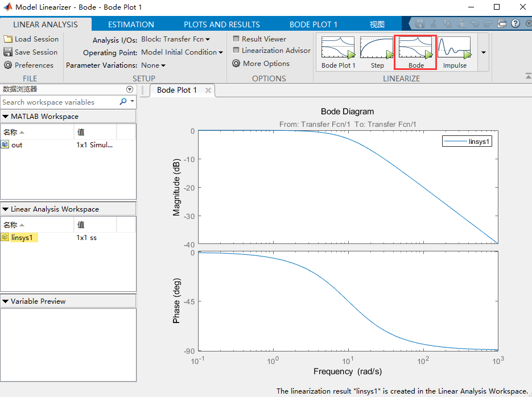
Task: Click the Bode linearize button
Action: click(x=415, y=52)
